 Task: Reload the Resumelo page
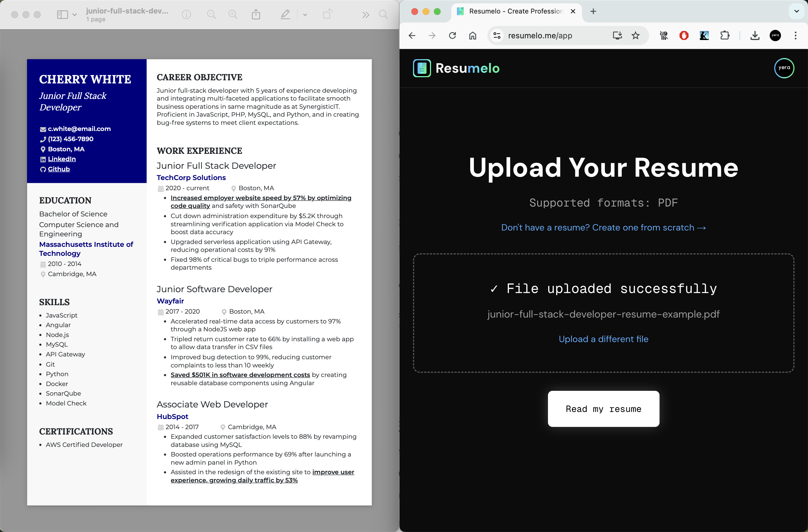point(452,35)
